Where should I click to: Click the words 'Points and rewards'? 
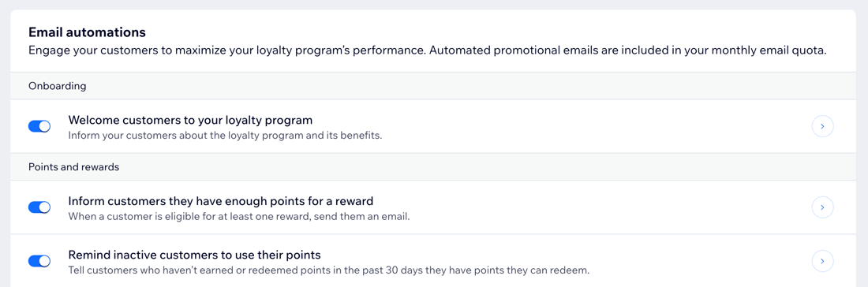coord(73,166)
